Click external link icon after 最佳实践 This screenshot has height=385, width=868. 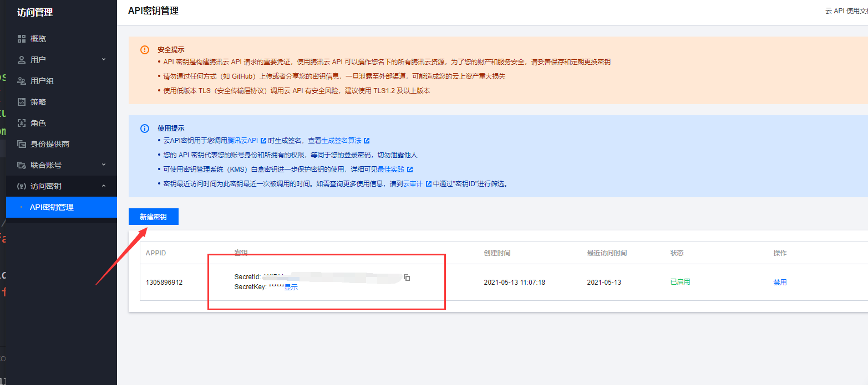pos(409,170)
